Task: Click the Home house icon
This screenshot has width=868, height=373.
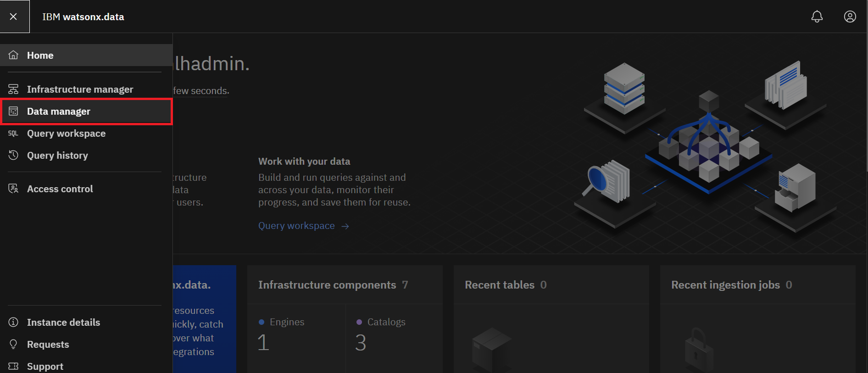Action: pyautogui.click(x=13, y=55)
